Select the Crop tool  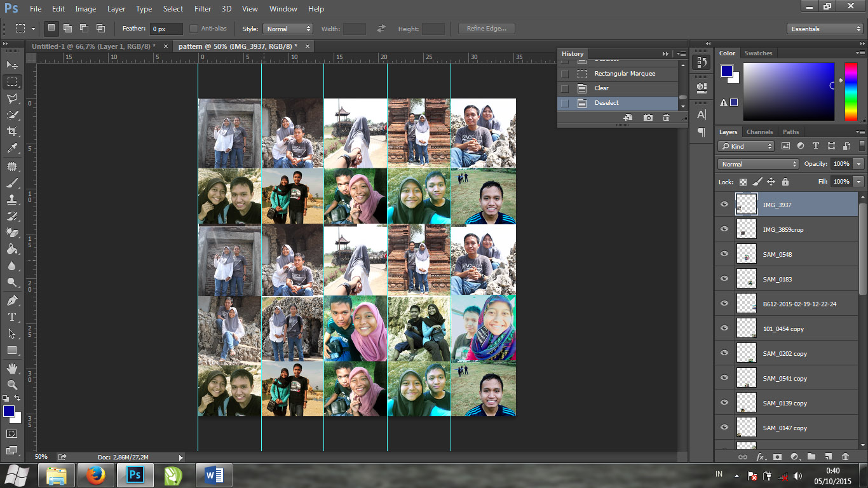click(12, 132)
